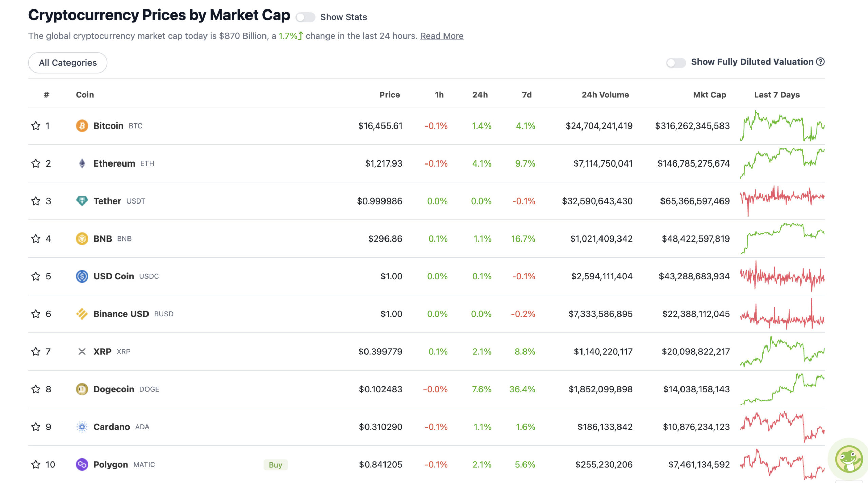View BNB's 7-day sparkline chart
Screen dimensions: 868x483
[782, 239]
